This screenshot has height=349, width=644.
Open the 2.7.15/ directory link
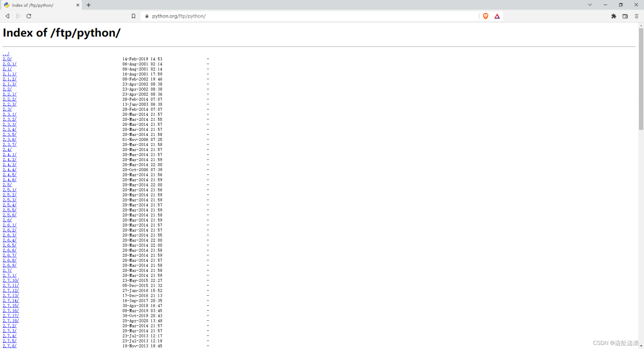11,306
